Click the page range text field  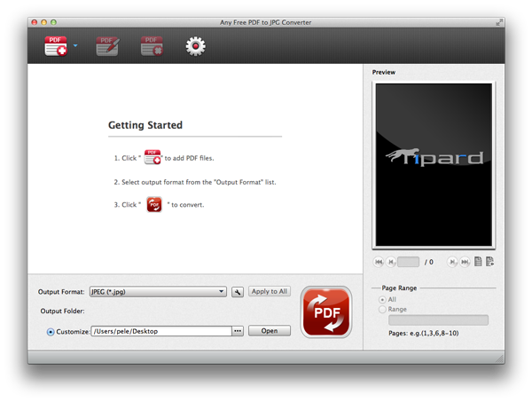point(438,320)
